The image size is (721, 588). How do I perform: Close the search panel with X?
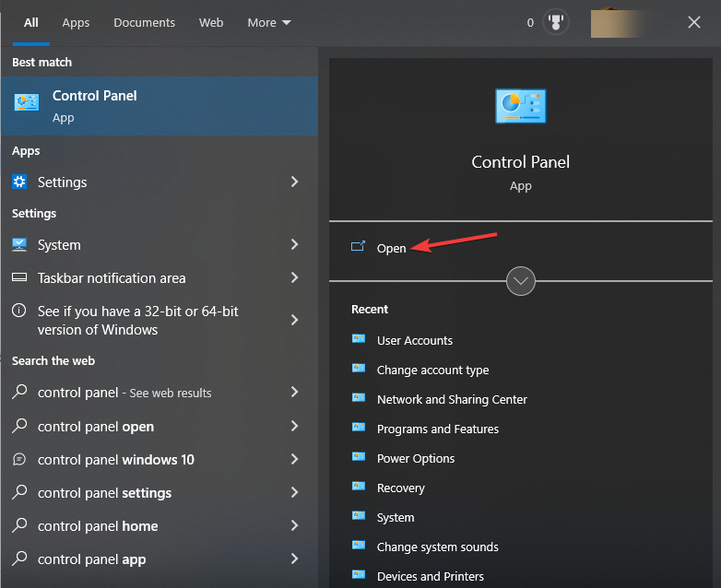coord(694,22)
